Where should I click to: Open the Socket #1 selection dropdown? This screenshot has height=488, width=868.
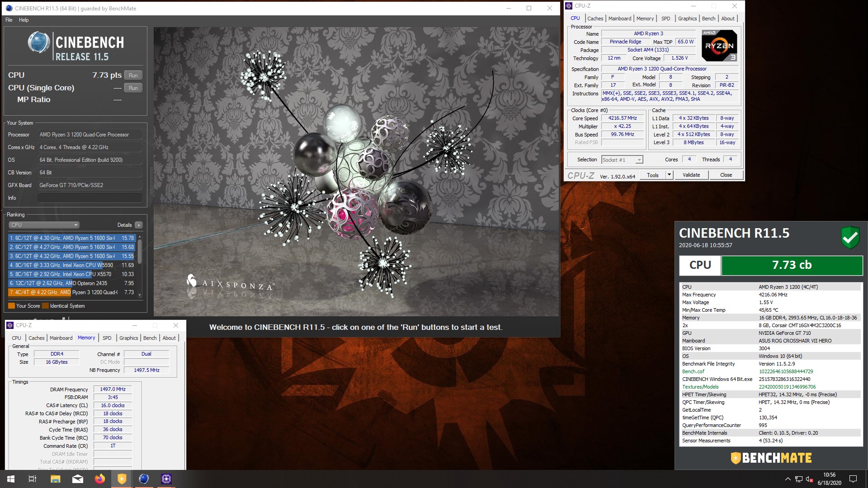[x=622, y=160]
